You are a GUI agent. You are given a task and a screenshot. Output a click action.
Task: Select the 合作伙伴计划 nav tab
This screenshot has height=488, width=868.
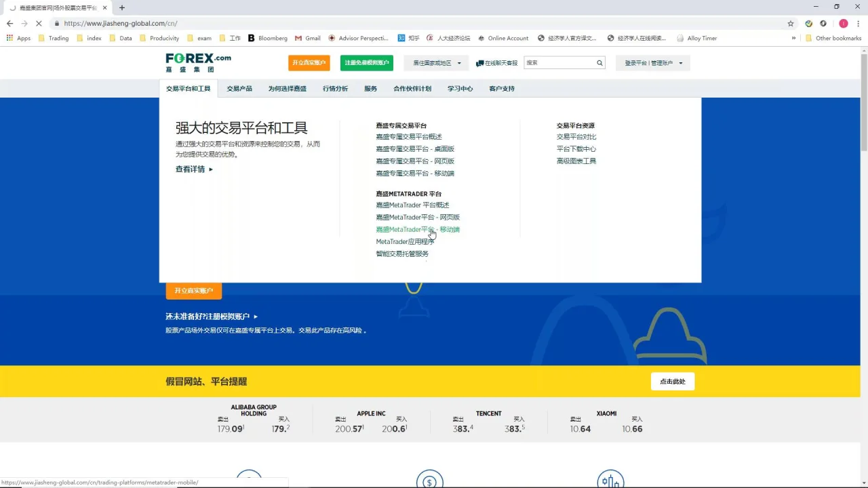(x=412, y=89)
